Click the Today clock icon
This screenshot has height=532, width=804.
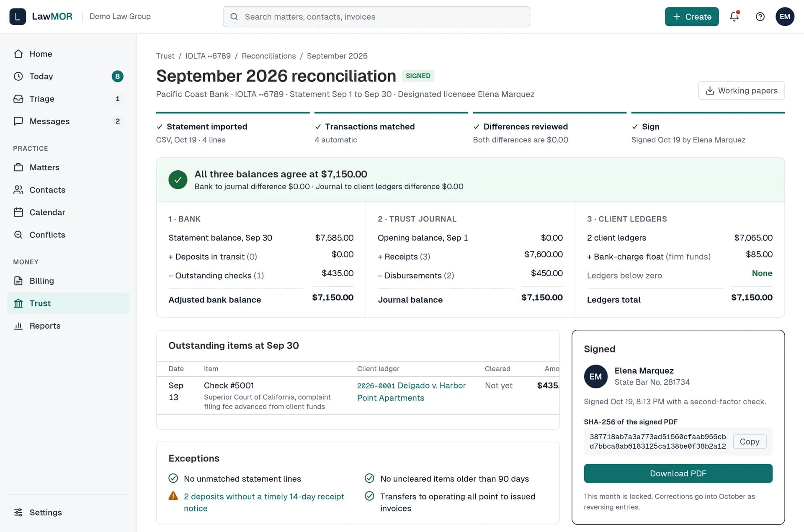[x=18, y=76]
